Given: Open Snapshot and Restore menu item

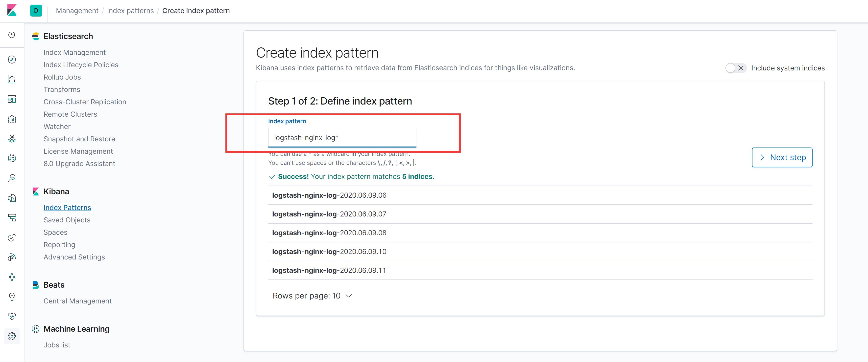Looking at the screenshot, I should [79, 139].
